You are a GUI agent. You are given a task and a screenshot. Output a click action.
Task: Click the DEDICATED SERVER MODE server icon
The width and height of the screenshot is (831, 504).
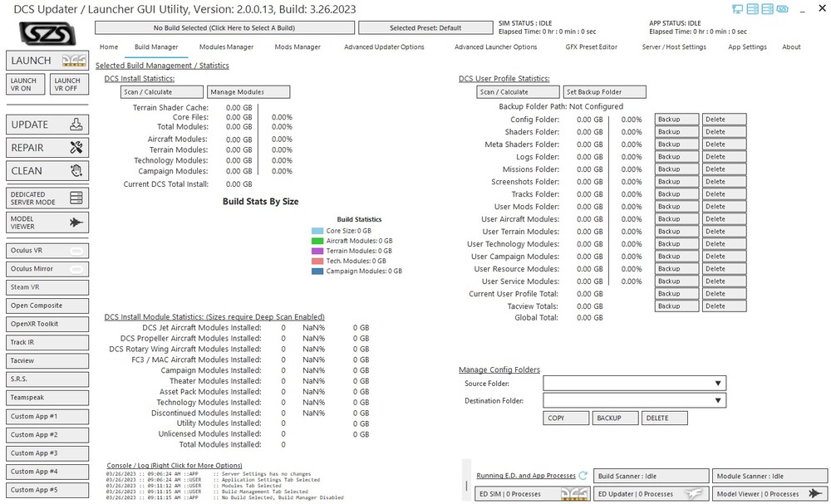76,198
